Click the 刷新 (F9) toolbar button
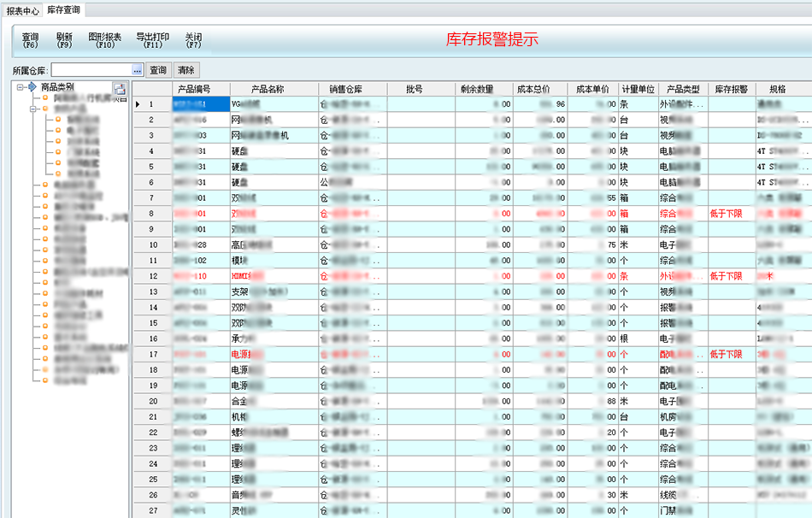812x518 pixels. click(x=64, y=40)
